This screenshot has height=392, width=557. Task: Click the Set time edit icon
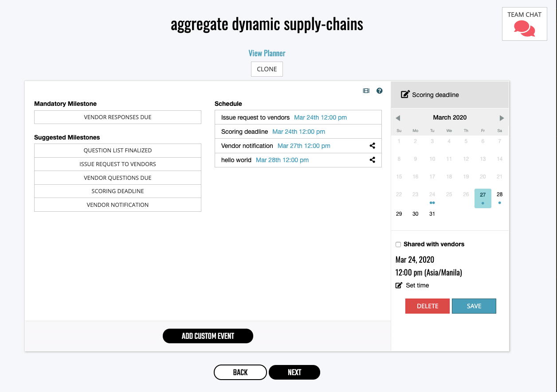coord(399,285)
